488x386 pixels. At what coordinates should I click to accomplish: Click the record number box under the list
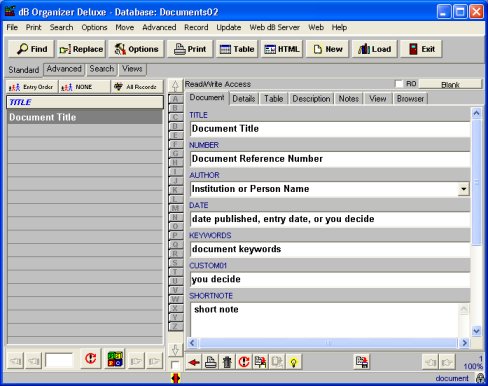[59, 360]
